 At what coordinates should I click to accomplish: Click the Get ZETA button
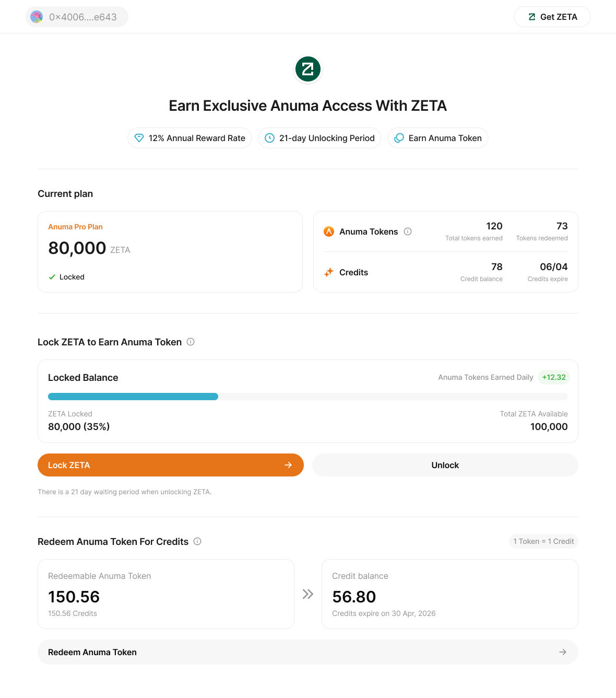[552, 17]
